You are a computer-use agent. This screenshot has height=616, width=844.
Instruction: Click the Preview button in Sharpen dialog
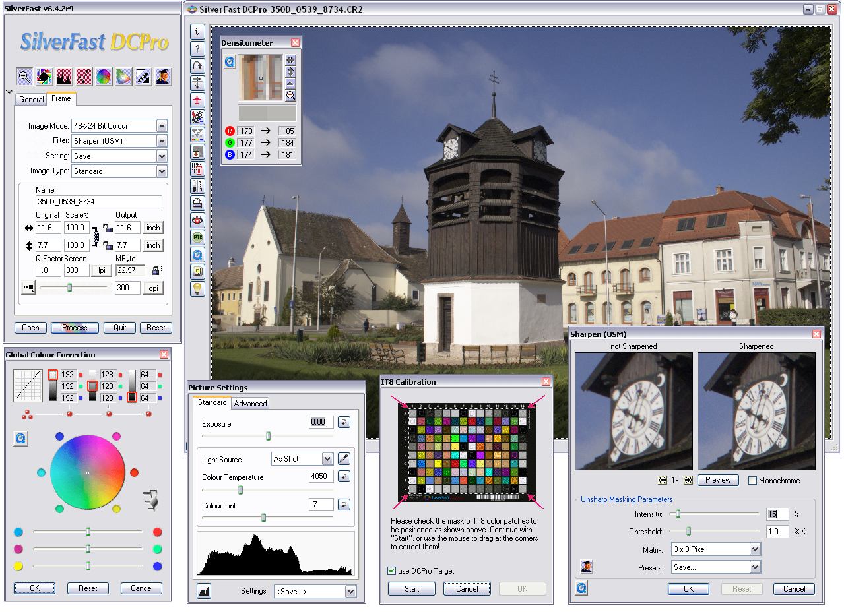[x=718, y=480]
